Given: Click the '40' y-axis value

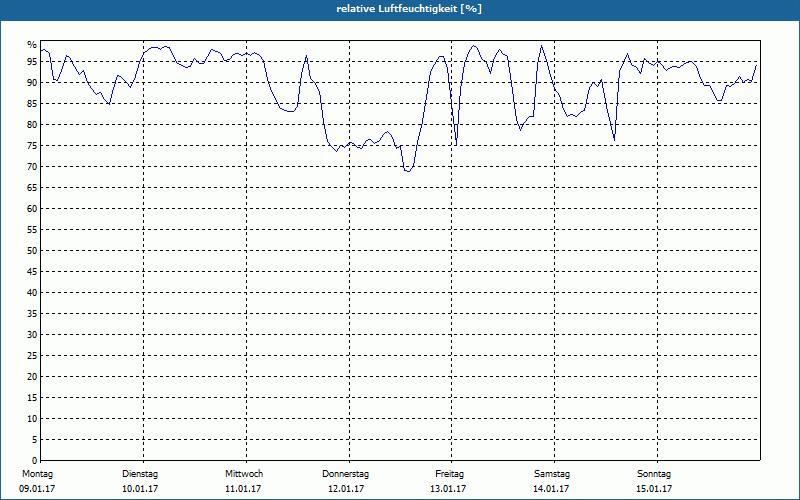Looking at the screenshot, I should (32, 292).
